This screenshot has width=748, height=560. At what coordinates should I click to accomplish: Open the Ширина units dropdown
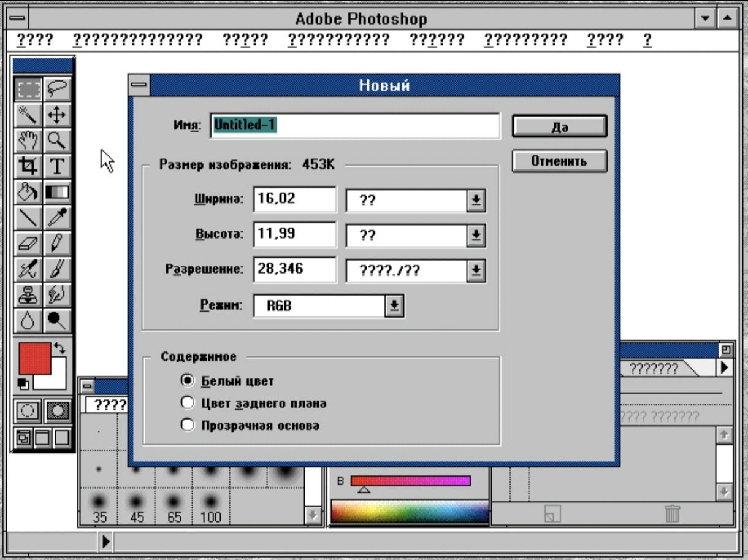tap(476, 201)
